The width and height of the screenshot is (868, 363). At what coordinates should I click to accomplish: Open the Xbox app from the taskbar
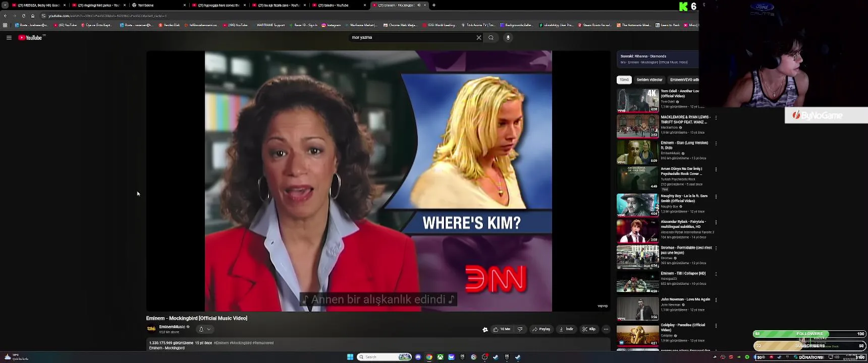[440, 357]
